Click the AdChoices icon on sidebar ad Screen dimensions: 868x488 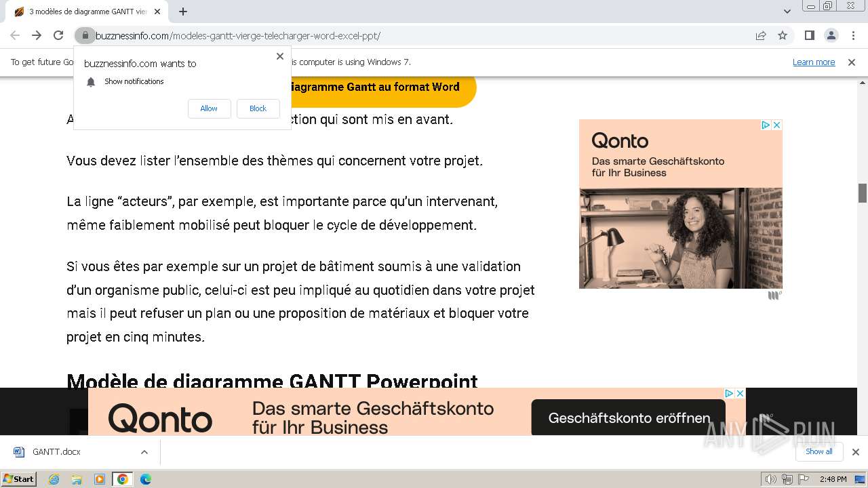click(766, 125)
